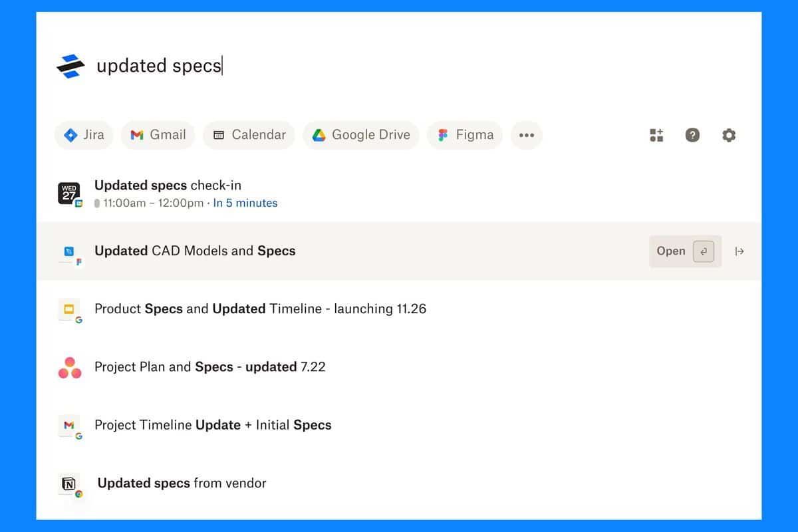The image size is (798, 532).
Task: Toggle the Figma source filter
Action: pyautogui.click(x=464, y=134)
